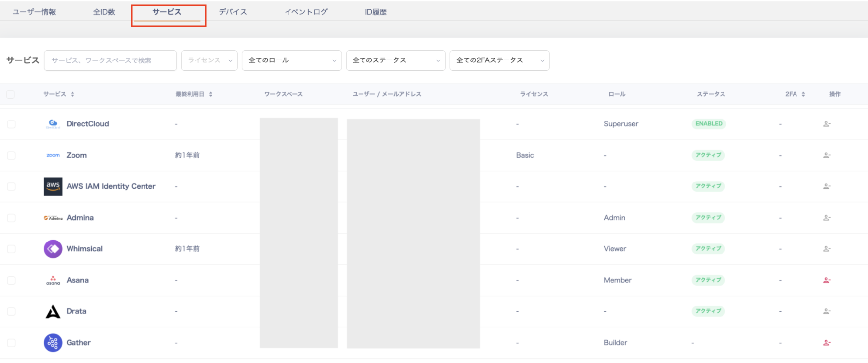Click the red user icon in Asana row
Viewport: 868px width, 363px height.
tap(826, 280)
